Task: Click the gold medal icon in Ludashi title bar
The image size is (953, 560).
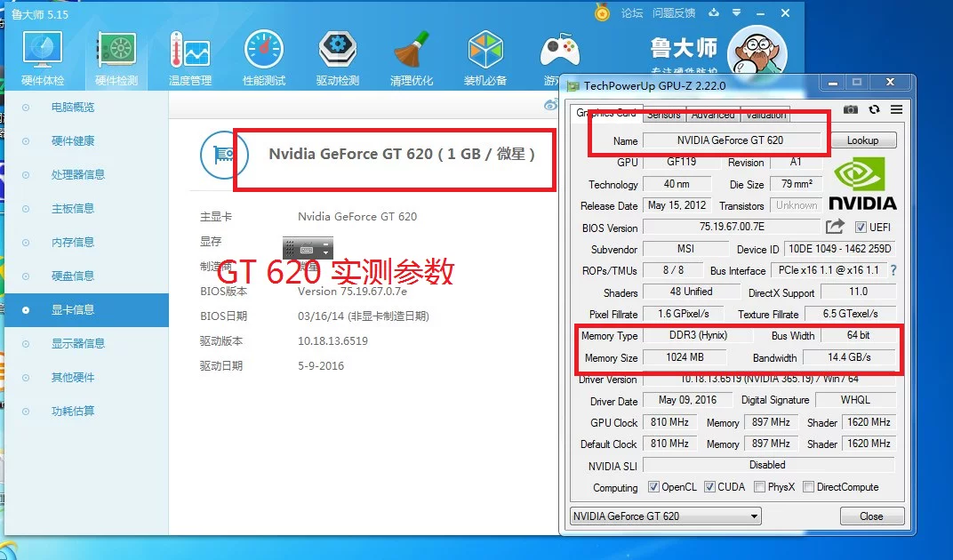Action: click(x=602, y=12)
